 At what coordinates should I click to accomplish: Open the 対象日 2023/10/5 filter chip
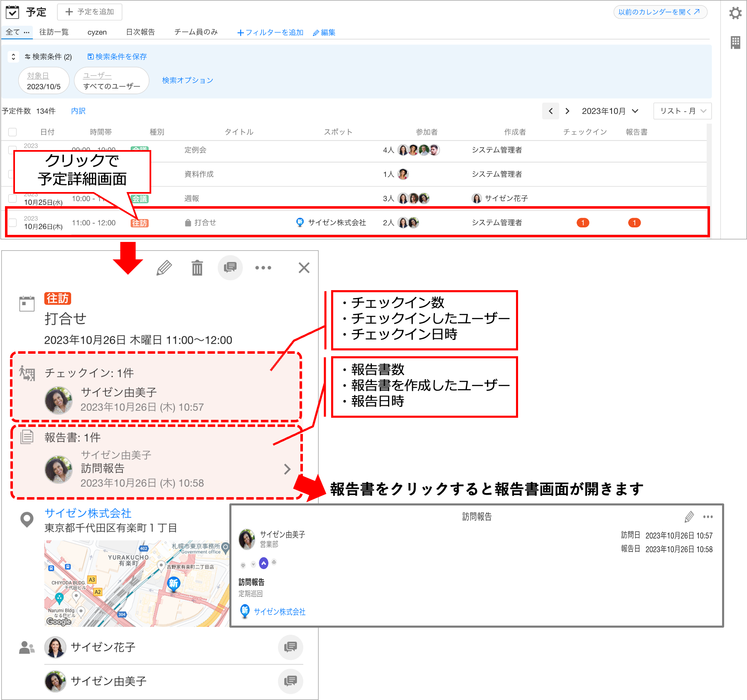[44, 81]
